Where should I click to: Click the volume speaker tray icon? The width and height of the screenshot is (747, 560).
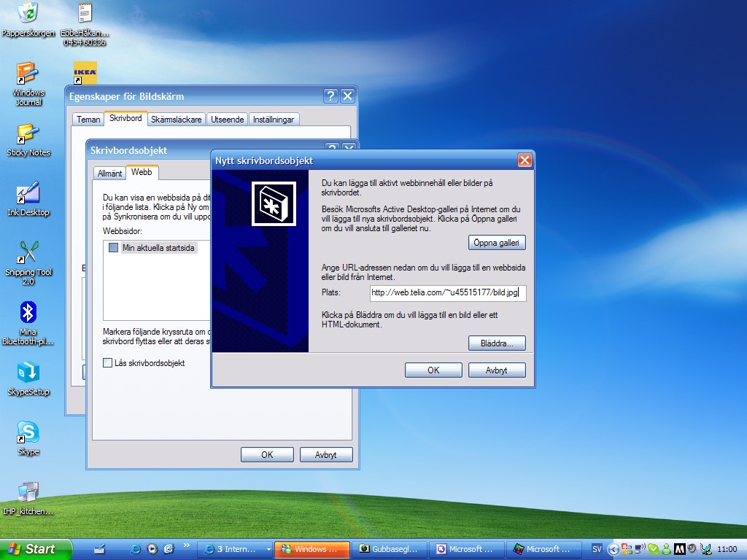point(692,549)
